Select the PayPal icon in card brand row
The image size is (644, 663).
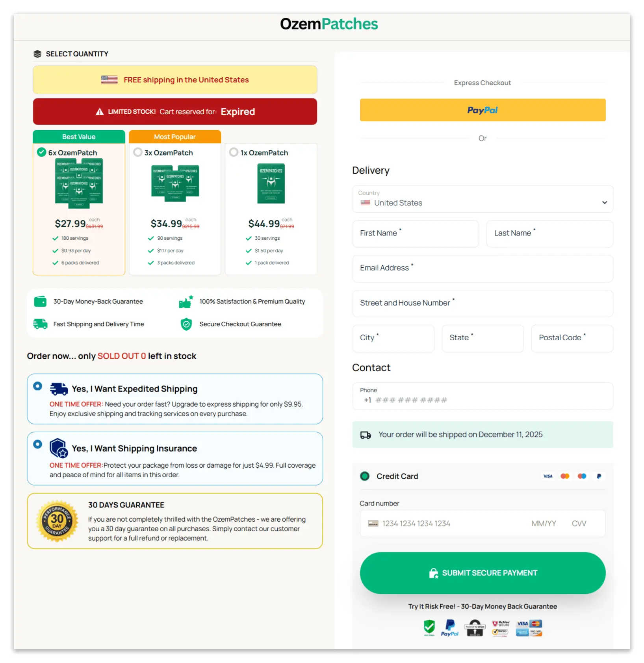tap(599, 476)
